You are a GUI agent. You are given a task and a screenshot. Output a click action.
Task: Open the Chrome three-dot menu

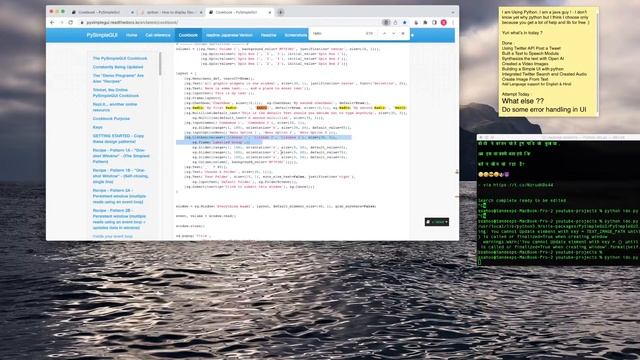(453, 22)
